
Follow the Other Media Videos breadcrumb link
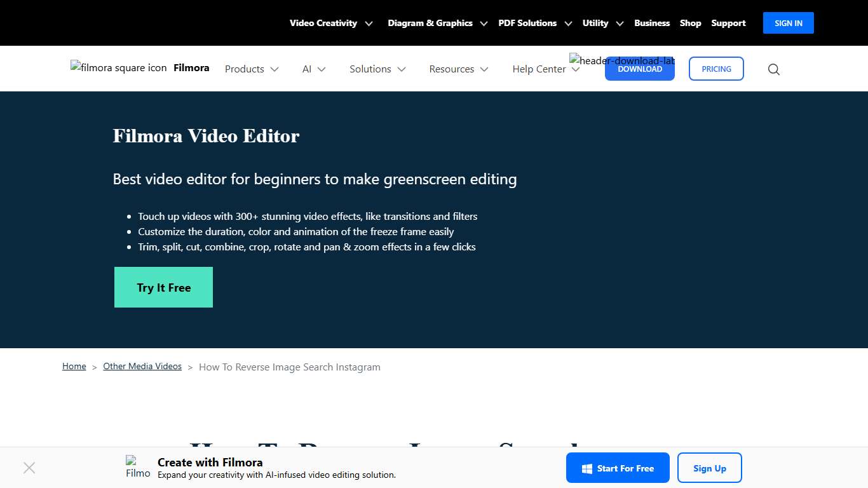(142, 366)
